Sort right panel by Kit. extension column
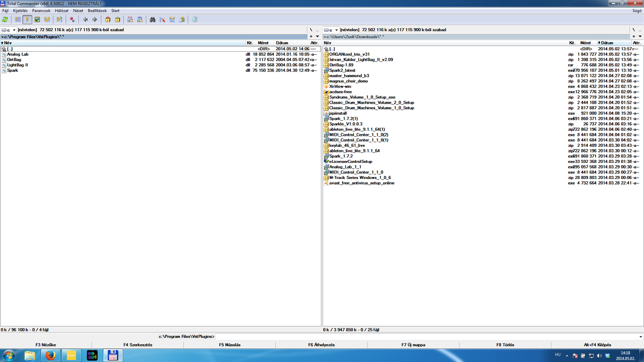Screen dimensions: 644x362 point(572,43)
